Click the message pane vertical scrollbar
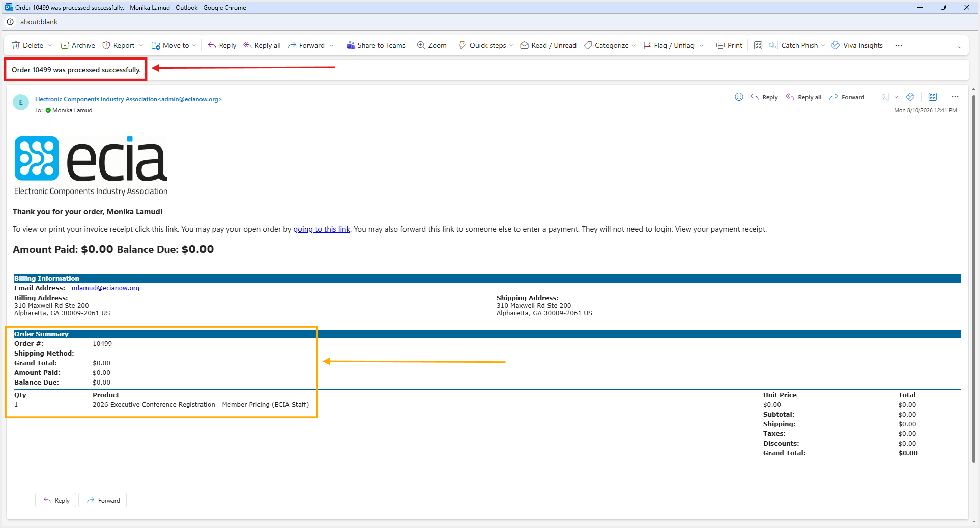 click(x=974, y=280)
